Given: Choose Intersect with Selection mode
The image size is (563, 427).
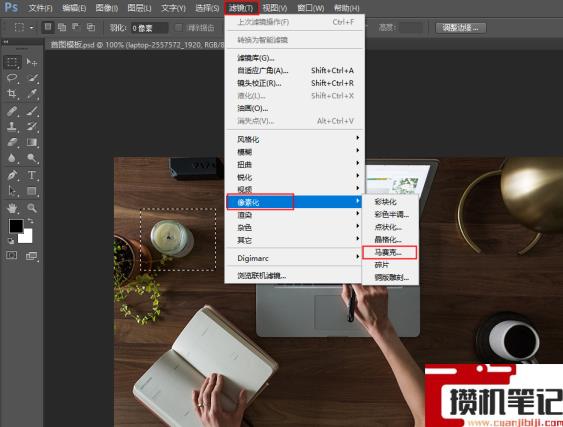Looking at the screenshot, I should tap(91, 27).
